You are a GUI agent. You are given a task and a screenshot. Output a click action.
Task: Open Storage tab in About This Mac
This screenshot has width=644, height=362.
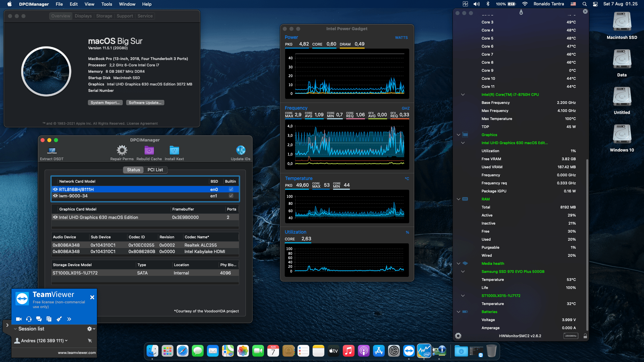point(104,16)
